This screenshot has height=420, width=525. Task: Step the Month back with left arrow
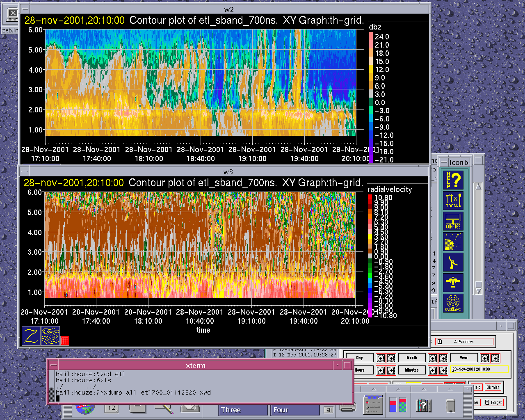(x=433, y=358)
